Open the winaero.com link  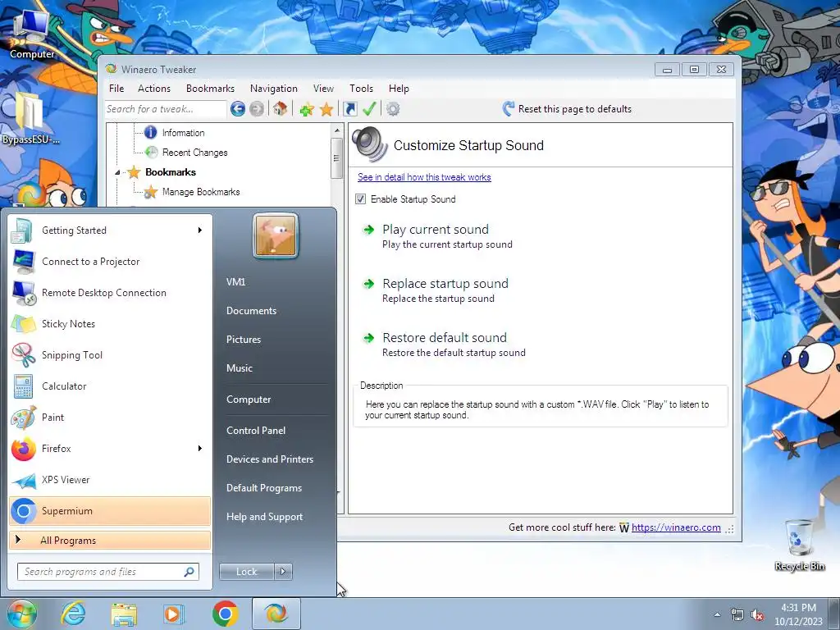676,527
